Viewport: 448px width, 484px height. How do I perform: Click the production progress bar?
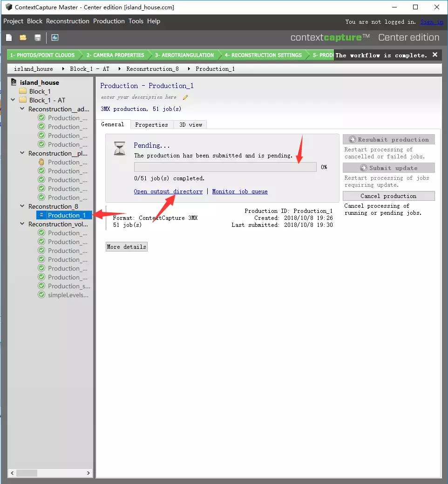(x=225, y=167)
